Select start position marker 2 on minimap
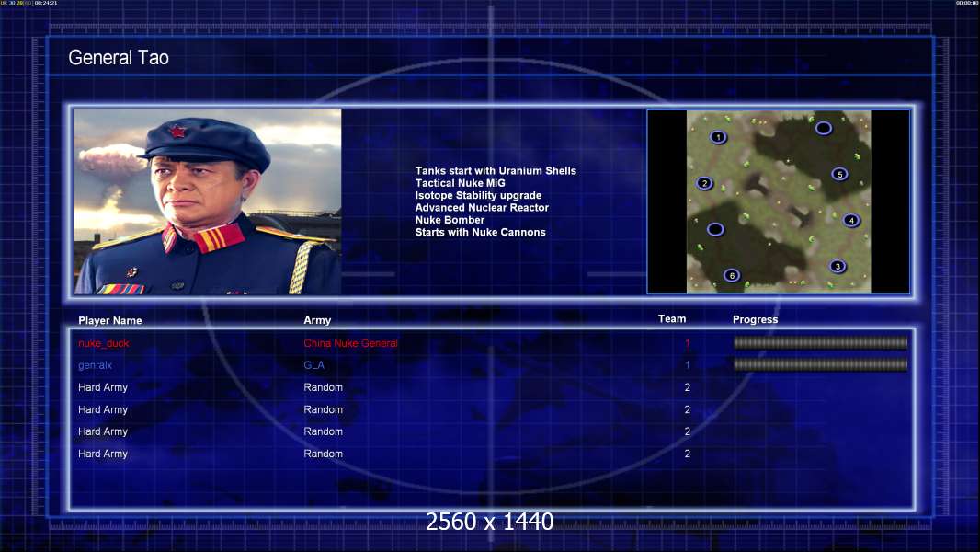 [704, 183]
